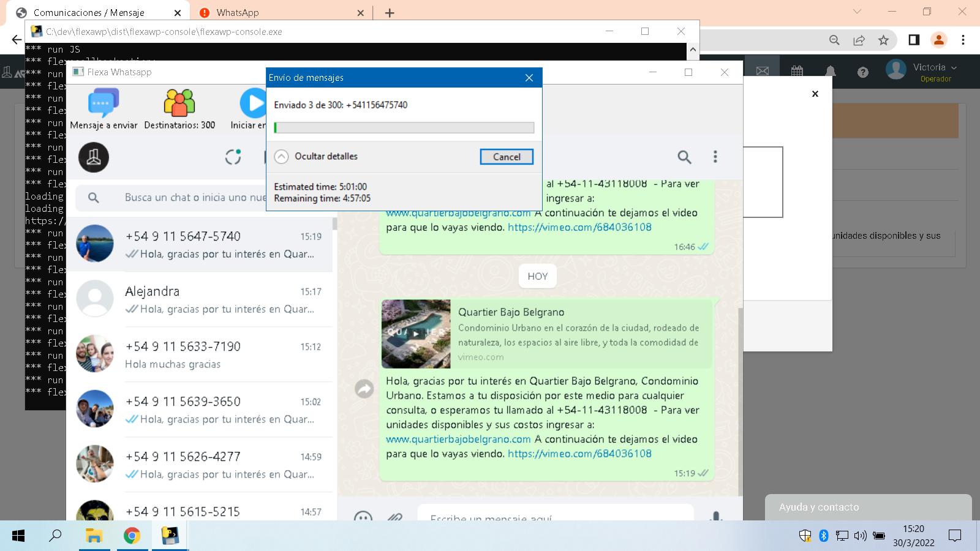The width and height of the screenshot is (980, 551).
Task: Open the Victoria Operador user dropdown
Action: click(x=922, y=72)
